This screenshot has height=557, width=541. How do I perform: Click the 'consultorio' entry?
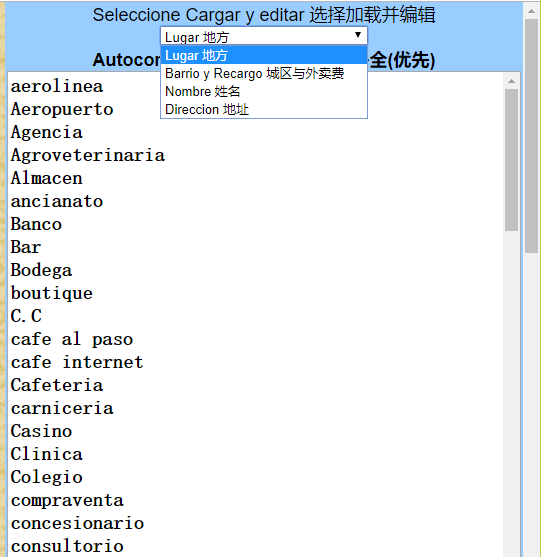(67, 546)
